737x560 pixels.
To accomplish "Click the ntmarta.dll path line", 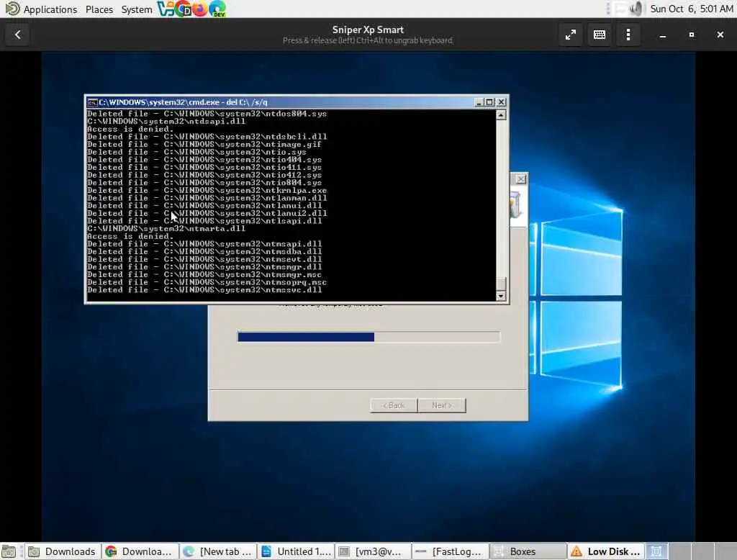I will coord(166,228).
